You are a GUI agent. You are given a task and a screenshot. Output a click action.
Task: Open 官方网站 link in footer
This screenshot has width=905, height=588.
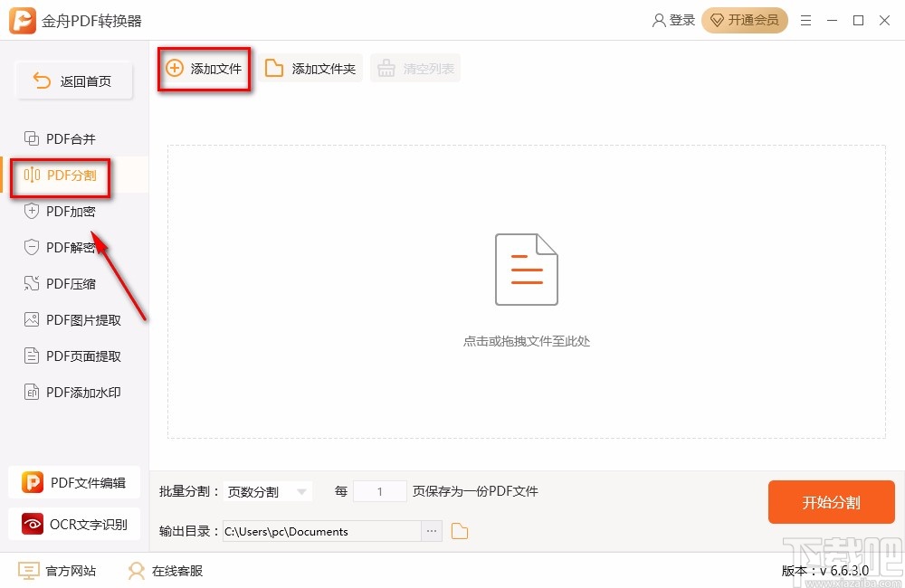pos(57,571)
